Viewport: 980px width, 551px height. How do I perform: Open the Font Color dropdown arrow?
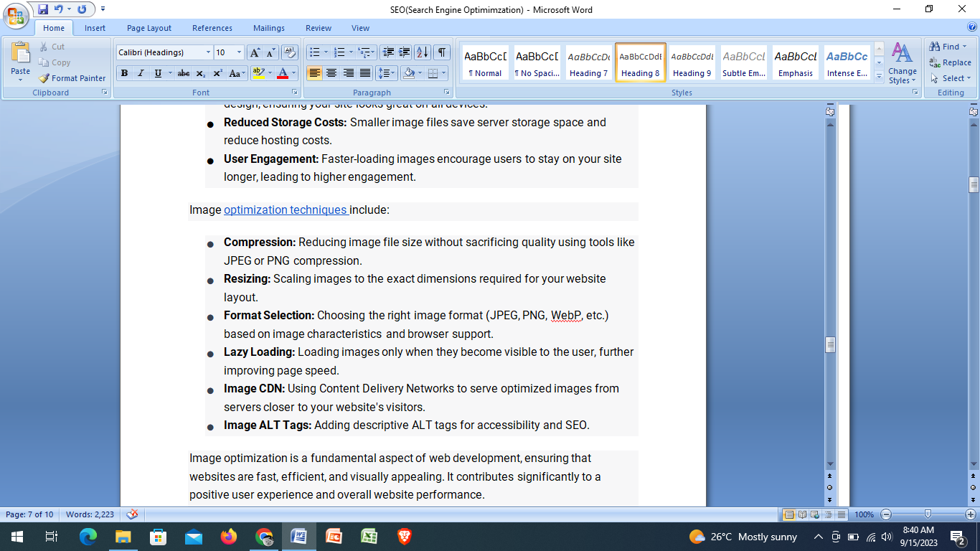pyautogui.click(x=293, y=72)
